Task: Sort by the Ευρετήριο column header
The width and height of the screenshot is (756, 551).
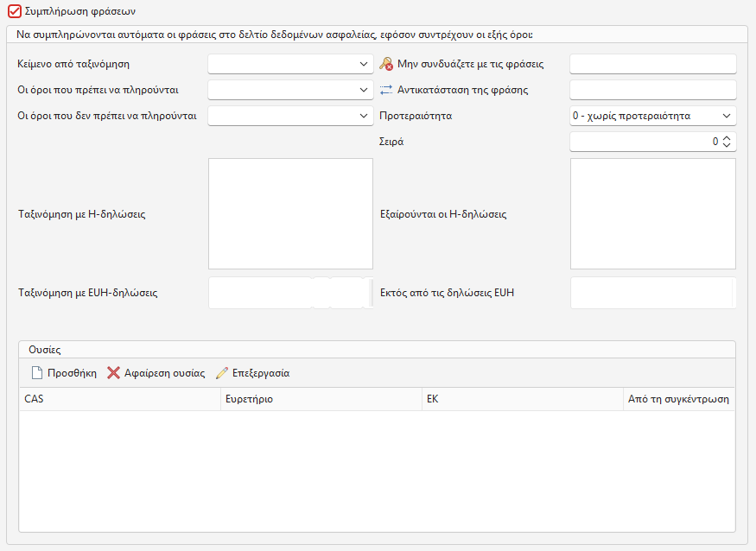Action: 321,399
